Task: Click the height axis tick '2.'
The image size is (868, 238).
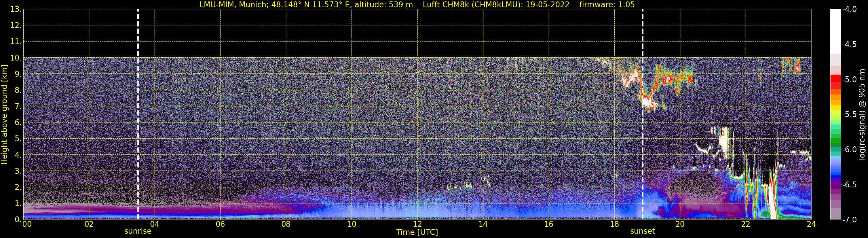Action: click(x=18, y=188)
